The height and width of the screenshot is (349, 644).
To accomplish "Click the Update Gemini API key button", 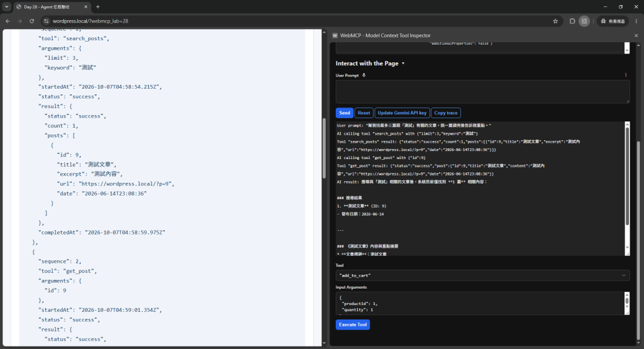I will (402, 113).
